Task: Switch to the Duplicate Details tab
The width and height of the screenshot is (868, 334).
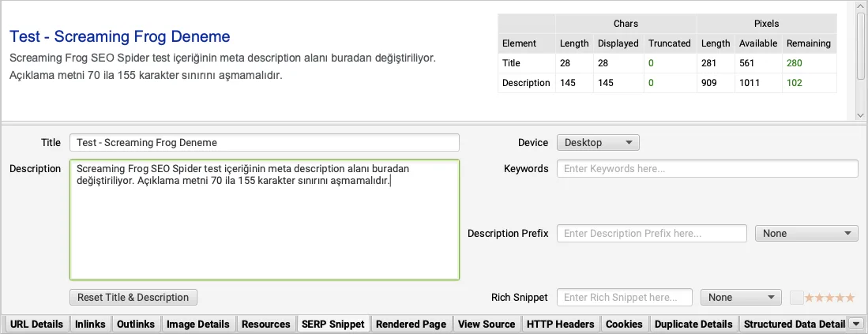Action: tap(693, 324)
